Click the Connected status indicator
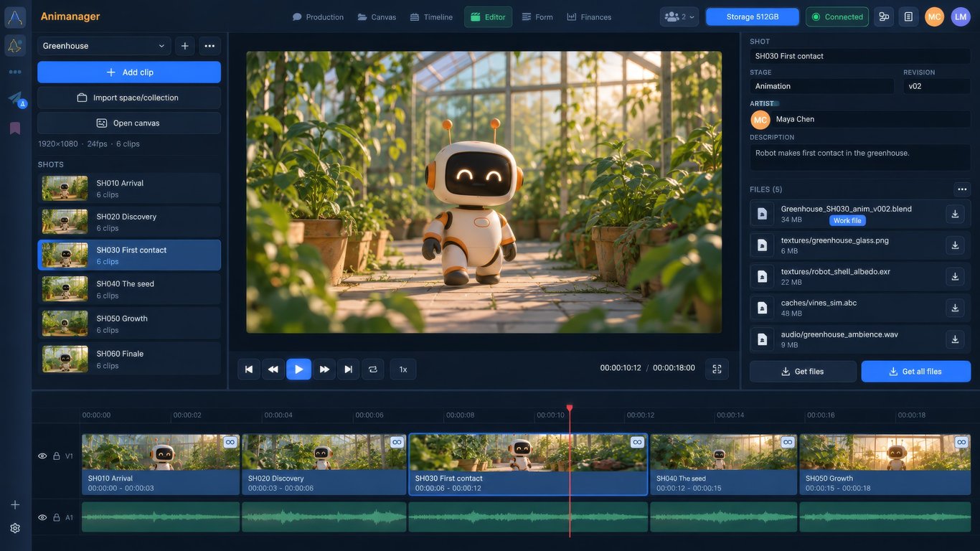Image resolution: width=980 pixels, height=551 pixels. pyautogui.click(x=837, y=17)
